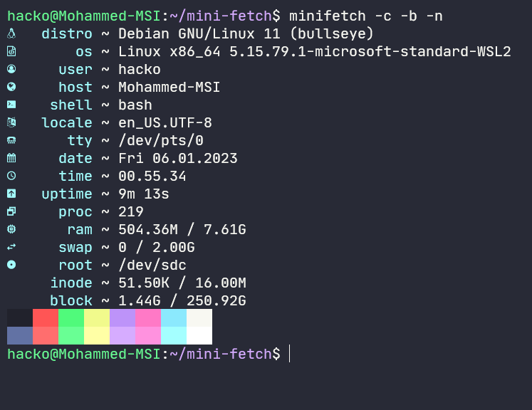
Task: Click the calendar icon beside date
Action: click(11, 158)
